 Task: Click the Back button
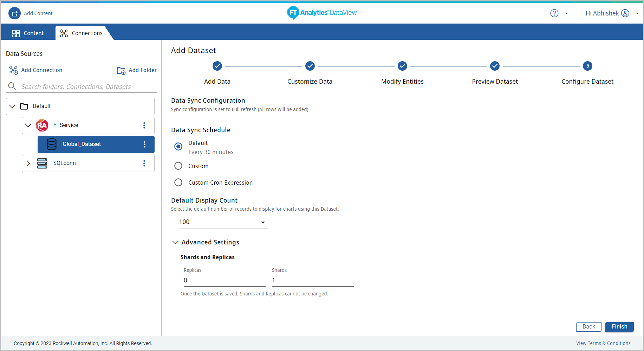(x=589, y=327)
